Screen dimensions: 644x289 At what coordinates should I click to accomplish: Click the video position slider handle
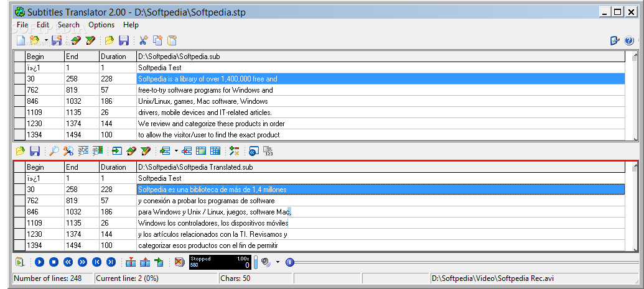click(289, 262)
